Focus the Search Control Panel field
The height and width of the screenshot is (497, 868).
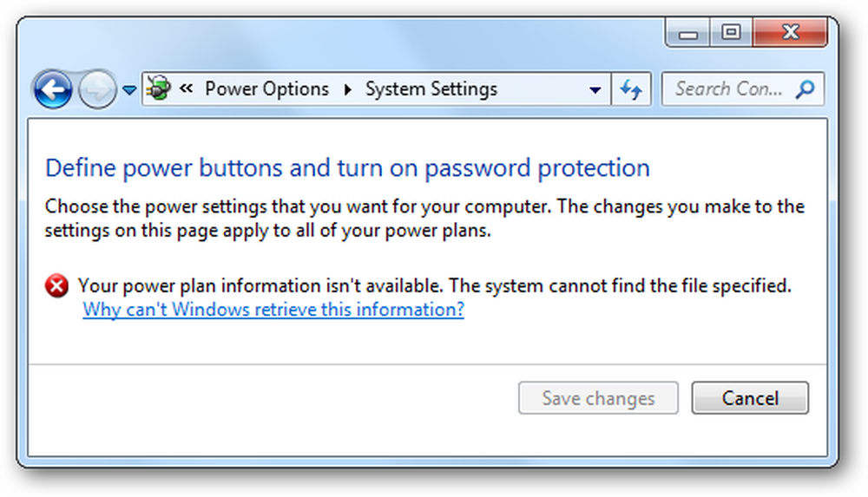(742, 89)
